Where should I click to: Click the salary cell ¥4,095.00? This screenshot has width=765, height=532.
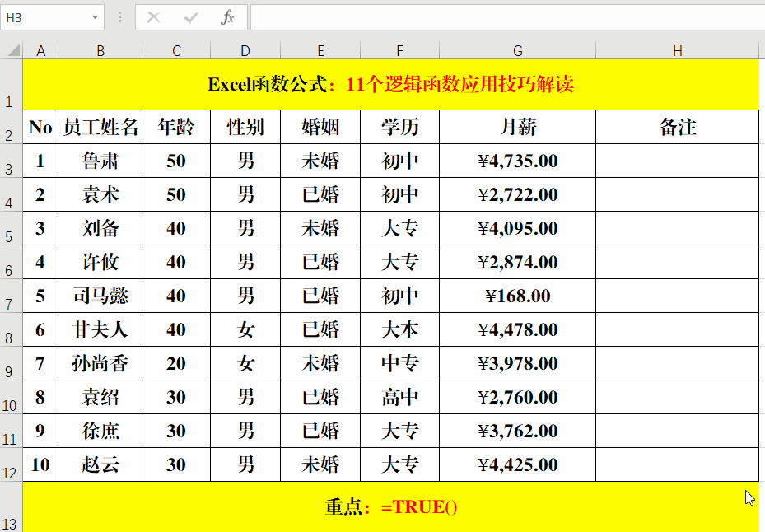coord(518,228)
